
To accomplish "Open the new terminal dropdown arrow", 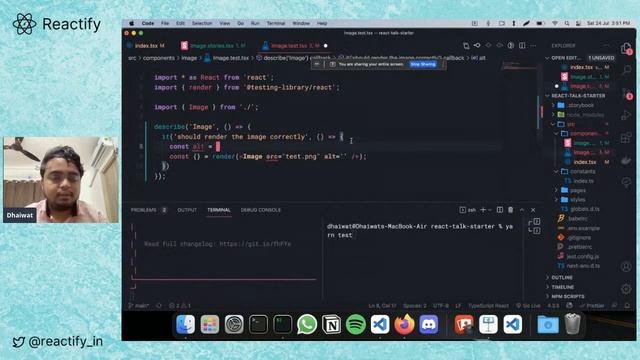I will click(490, 210).
